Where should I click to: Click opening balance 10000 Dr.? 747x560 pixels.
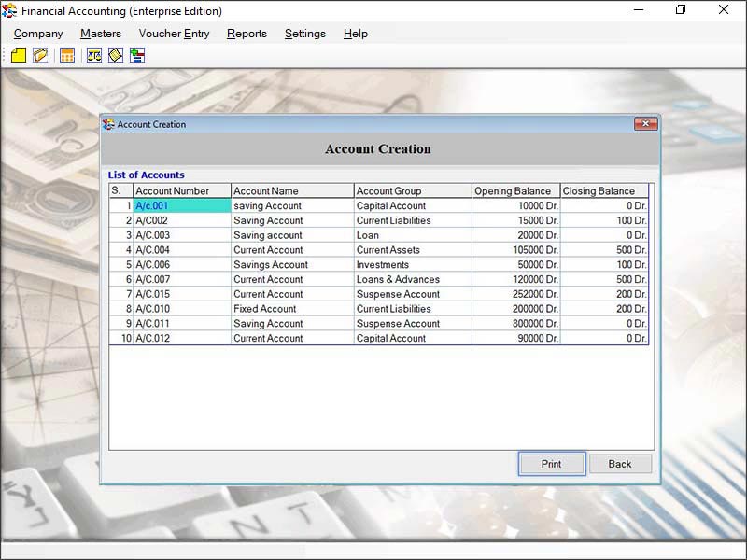point(516,205)
